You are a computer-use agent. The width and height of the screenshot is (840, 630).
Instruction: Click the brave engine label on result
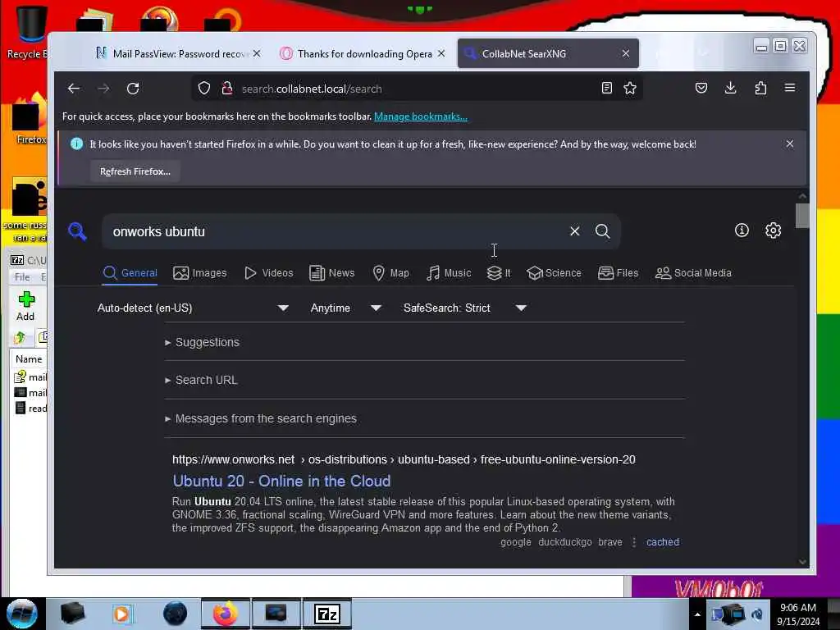610,542
